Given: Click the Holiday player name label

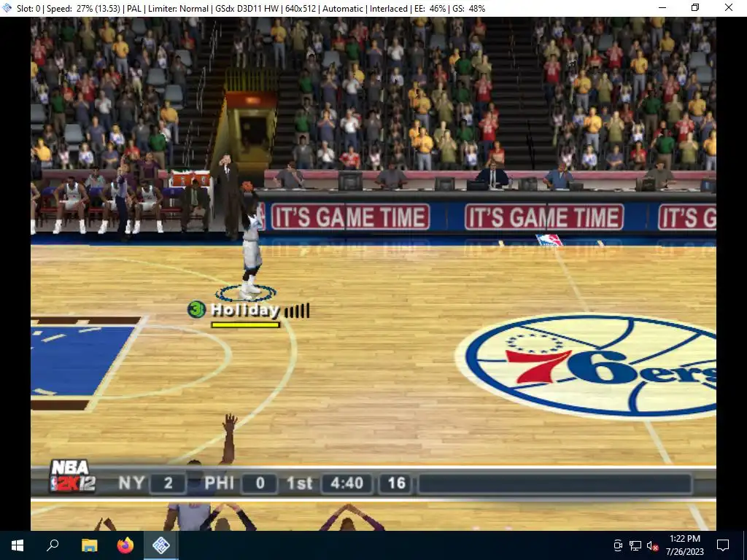Looking at the screenshot, I should [245, 311].
